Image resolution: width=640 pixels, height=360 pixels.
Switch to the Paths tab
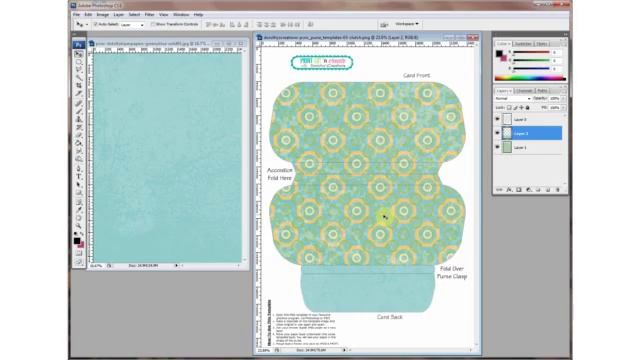pos(542,91)
